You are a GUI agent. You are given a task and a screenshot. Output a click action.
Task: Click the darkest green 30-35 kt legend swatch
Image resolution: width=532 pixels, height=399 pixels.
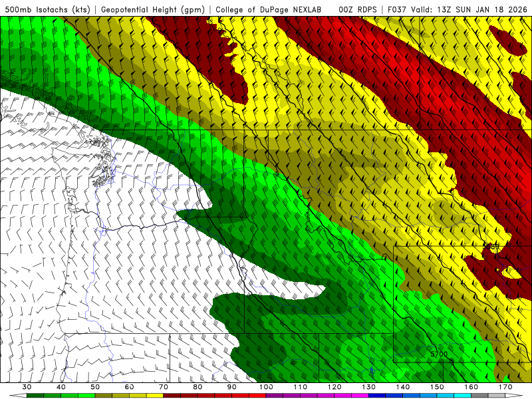pos(35,396)
